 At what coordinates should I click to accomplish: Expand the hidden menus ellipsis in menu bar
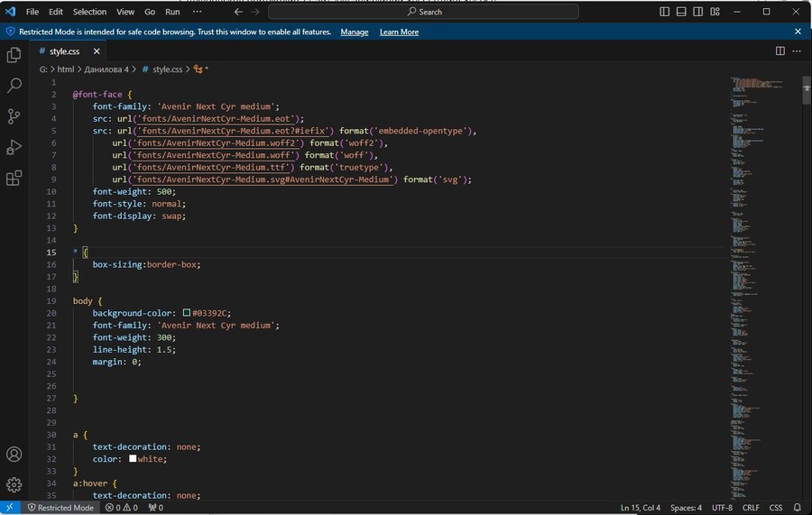click(x=197, y=12)
